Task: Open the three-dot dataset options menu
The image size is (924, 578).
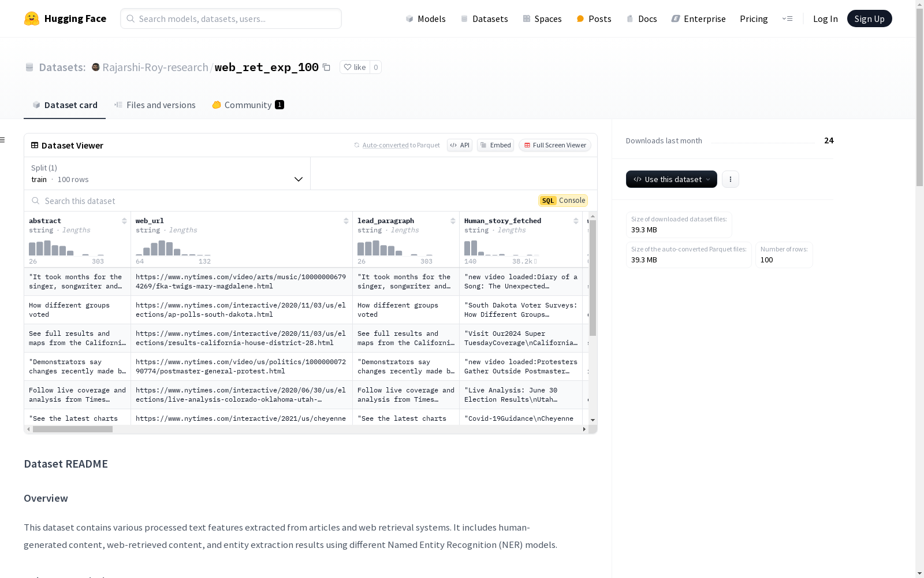Action: click(x=731, y=179)
